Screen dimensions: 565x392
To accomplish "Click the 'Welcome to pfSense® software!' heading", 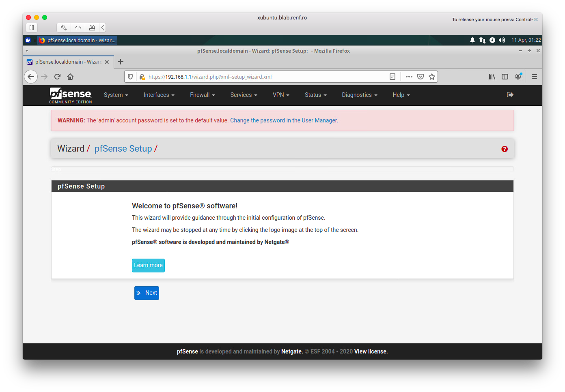I will click(185, 206).
